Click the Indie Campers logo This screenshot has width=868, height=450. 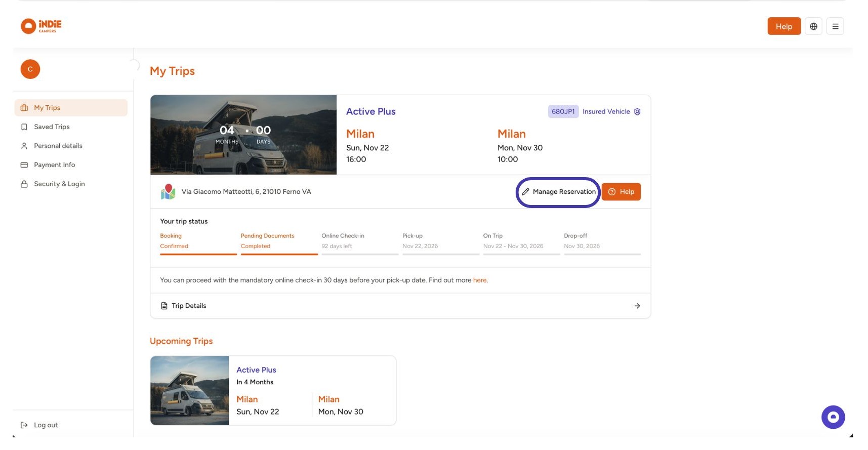point(41,26)
